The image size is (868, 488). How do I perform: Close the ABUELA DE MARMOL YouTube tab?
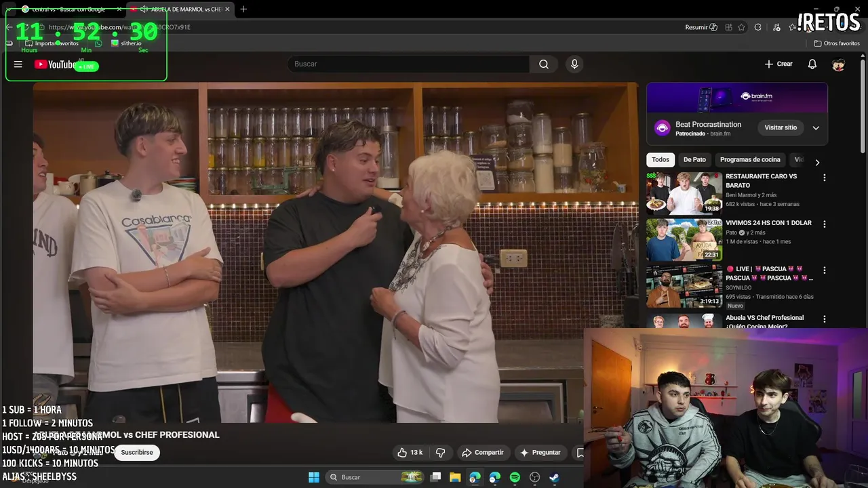[227, 9]
